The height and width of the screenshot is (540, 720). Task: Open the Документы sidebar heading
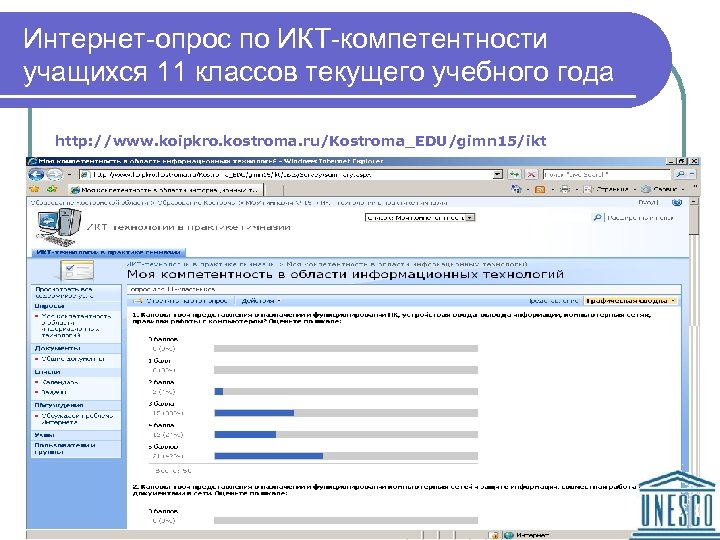click(57, 348)
